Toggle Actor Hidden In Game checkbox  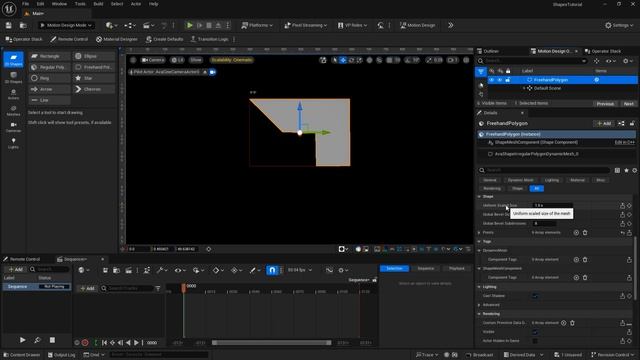tap(535, 341)
